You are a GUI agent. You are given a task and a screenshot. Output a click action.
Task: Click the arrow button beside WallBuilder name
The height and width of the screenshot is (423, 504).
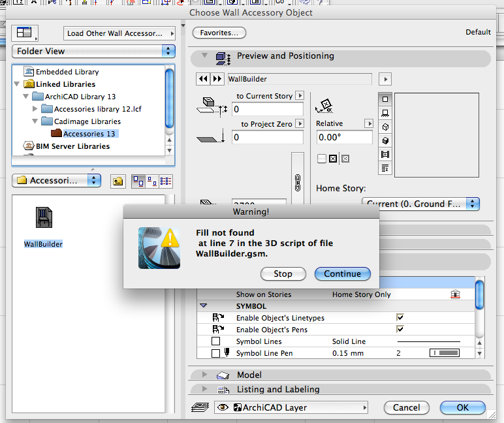[385, 79]
